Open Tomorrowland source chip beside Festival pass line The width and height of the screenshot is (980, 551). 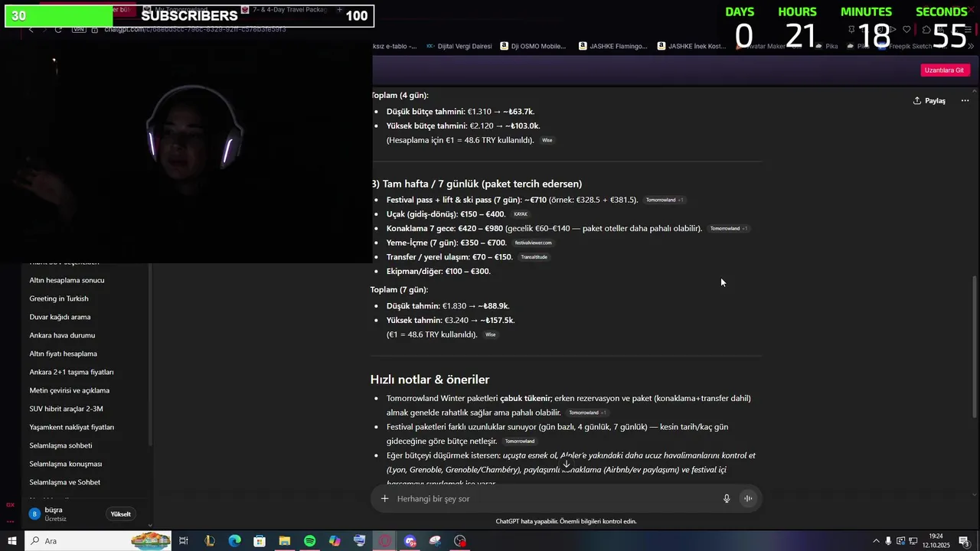point(664,200)
